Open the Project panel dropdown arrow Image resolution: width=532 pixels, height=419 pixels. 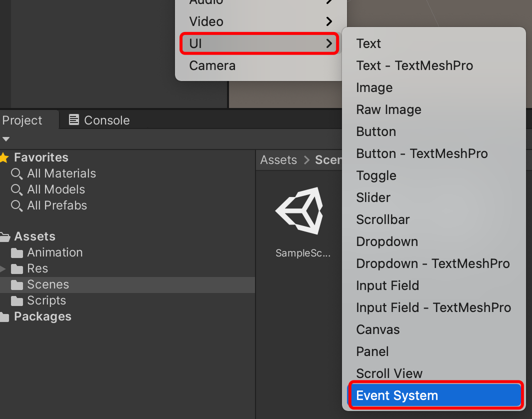6,139
